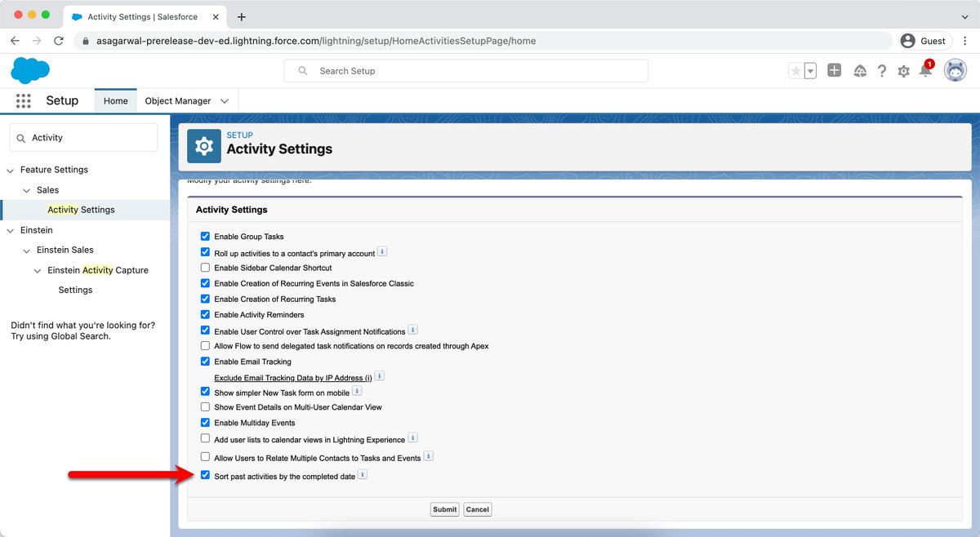
Task: Click info icon beside Roll up activities
Action: pos(382,251)
